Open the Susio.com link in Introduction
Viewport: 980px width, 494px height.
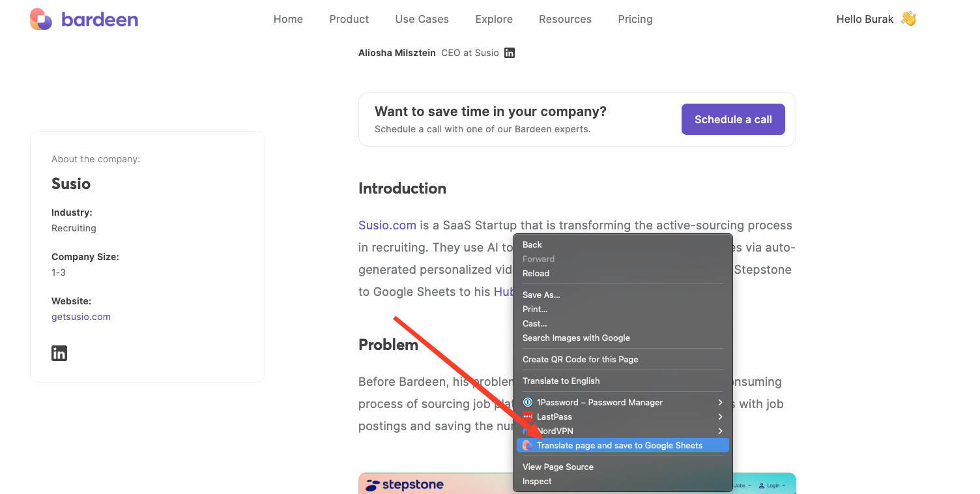coord(387,225)
